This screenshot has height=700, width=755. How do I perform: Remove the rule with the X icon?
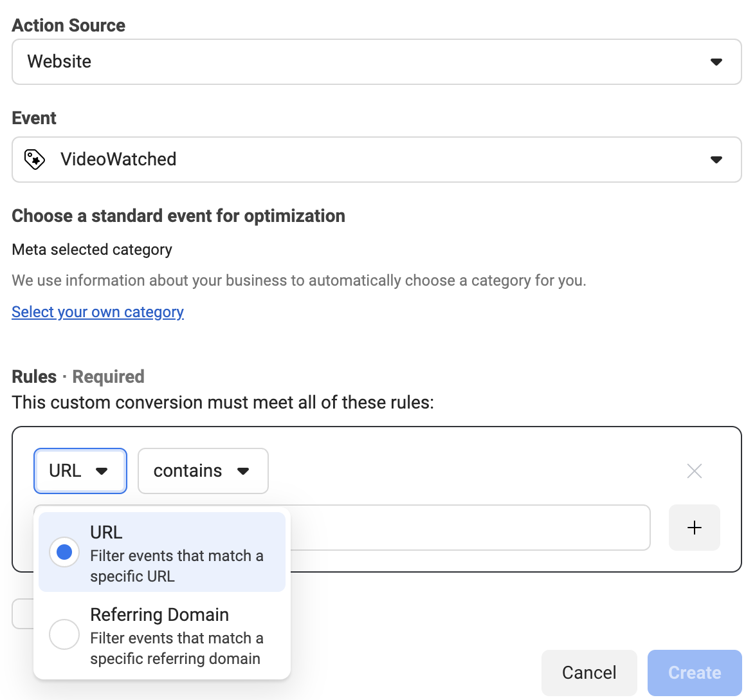click(695, 471)
